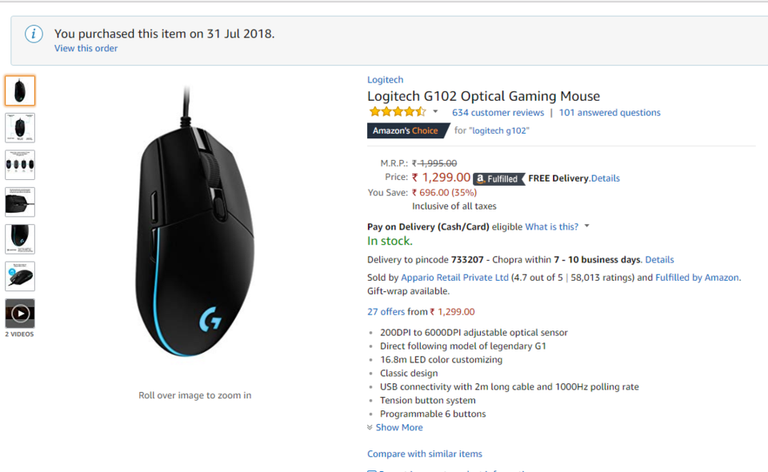Expand the Pay on Delivery dropdown arrow
Viewport: 768px width, 472px height.
click(x=587, y=226)
